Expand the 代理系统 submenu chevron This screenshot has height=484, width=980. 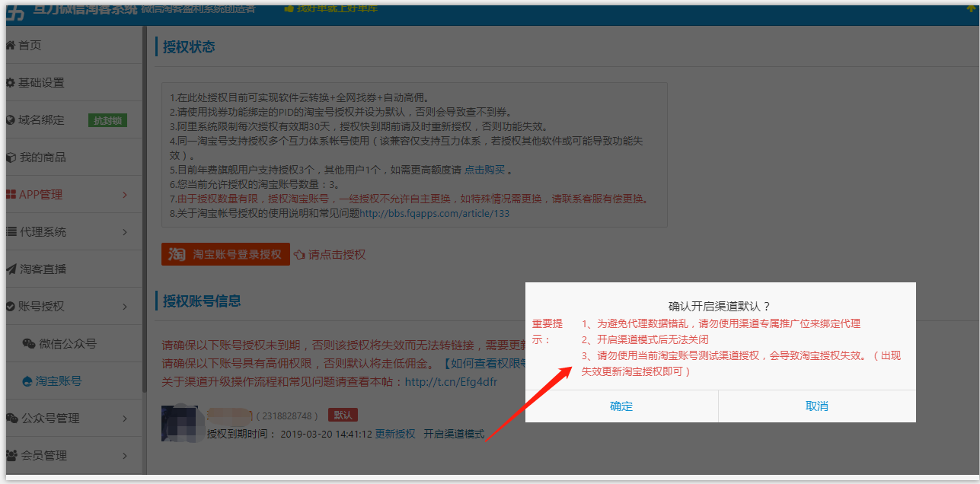coord(124,233)
